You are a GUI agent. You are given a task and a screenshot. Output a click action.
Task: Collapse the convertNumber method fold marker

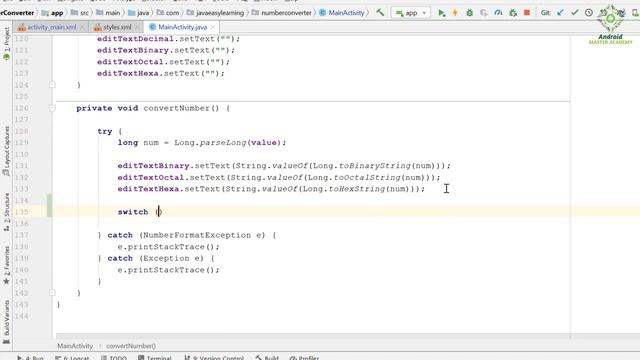[x=52, y=108]
